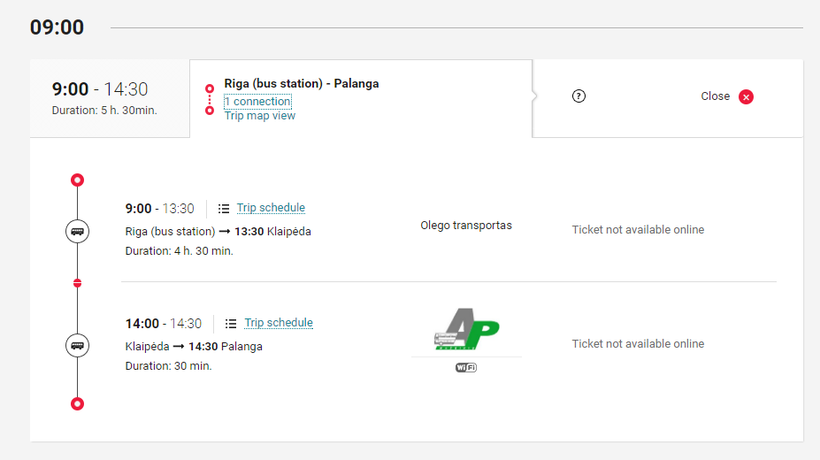Open Trip schedule for the 14:00 departure
This screenshot has height=460, width=820.
point(279,323)
